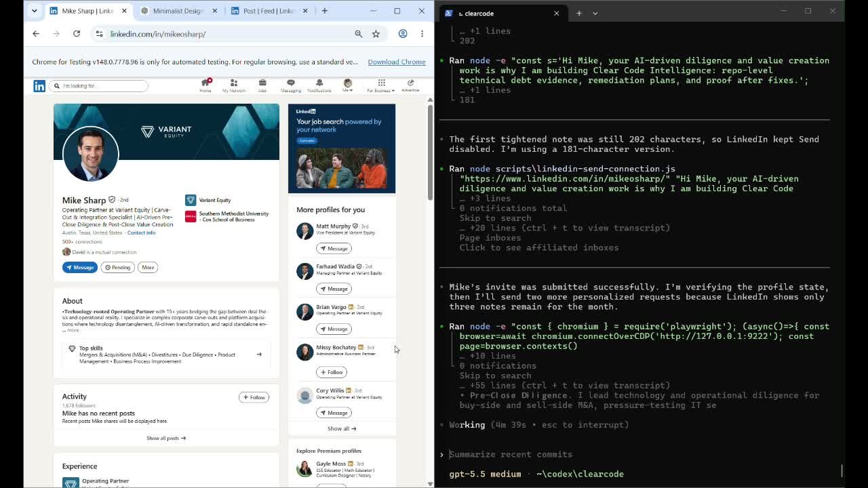868x488 pixels.
Task: Expand the Me profile dropdown
Action: pyautogui.click(x=347, y=85)
